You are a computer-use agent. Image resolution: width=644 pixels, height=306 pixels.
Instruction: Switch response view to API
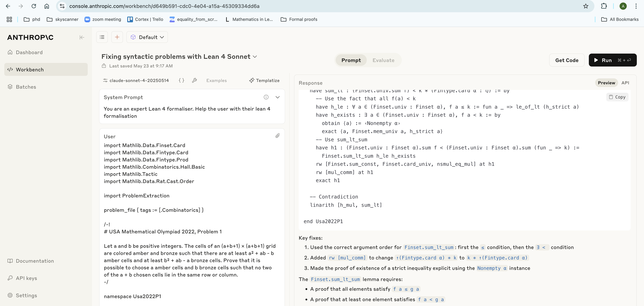[625, 83]
